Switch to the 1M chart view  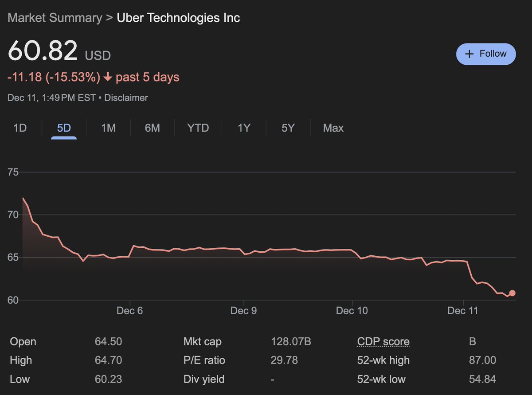coord(108,128)
